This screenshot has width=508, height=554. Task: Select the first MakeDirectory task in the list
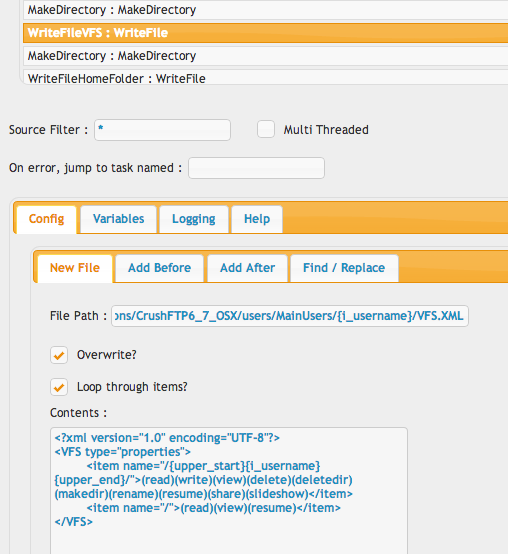coord(265,10)
